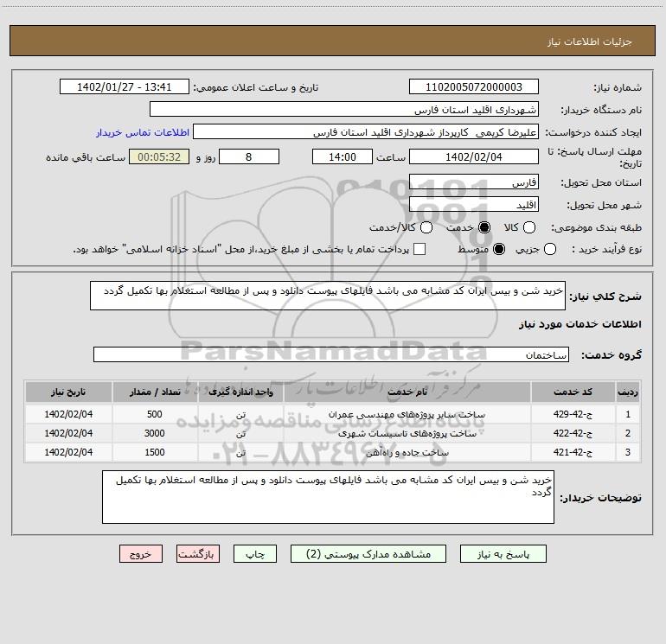This screenshot has width=666, height=644.
Task: Click the deadline hour field 14:00
Action: pos(343,156)
